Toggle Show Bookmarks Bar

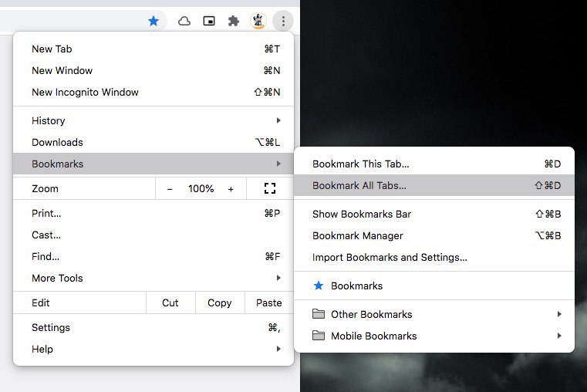[434, 215]
